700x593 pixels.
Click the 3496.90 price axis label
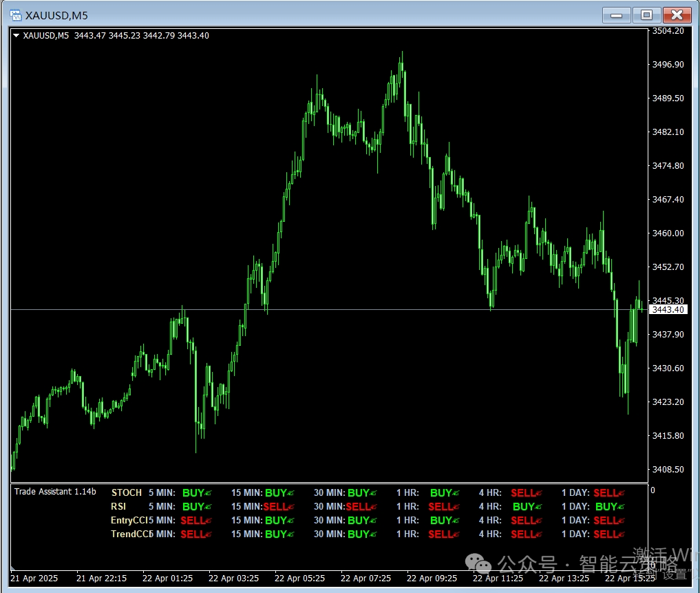point(668,64)
